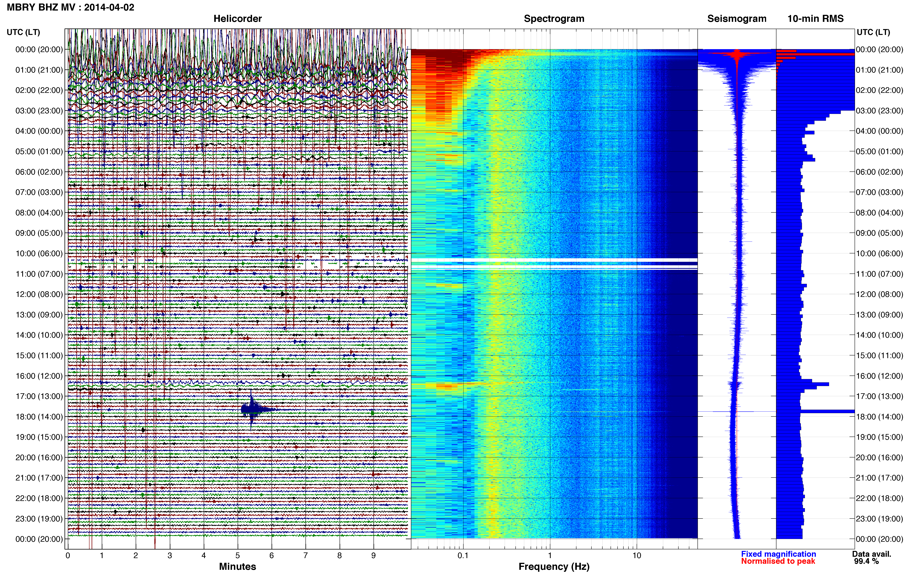924x578 pixels.
Task: Click '01:00 (21:00)' on the Helicorder time axis
Action: click(39, 70)
